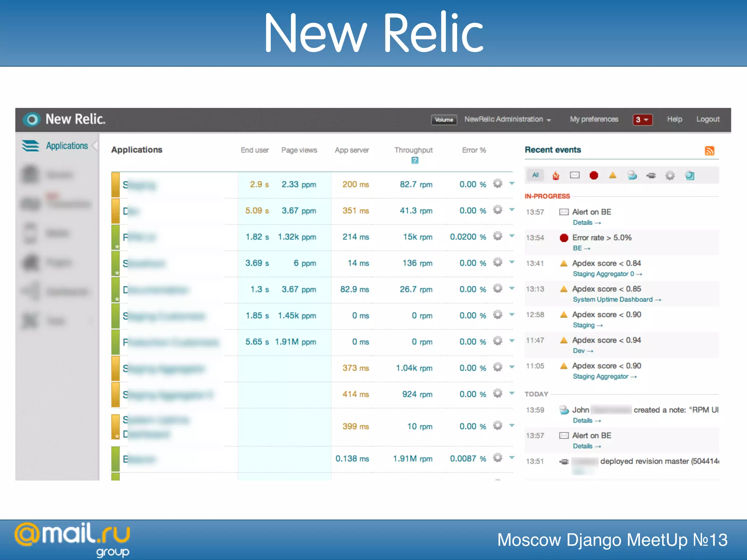Filter events by settings gear icon
Image resolution: width=747 pixels, height=560 pixels.
670,175
